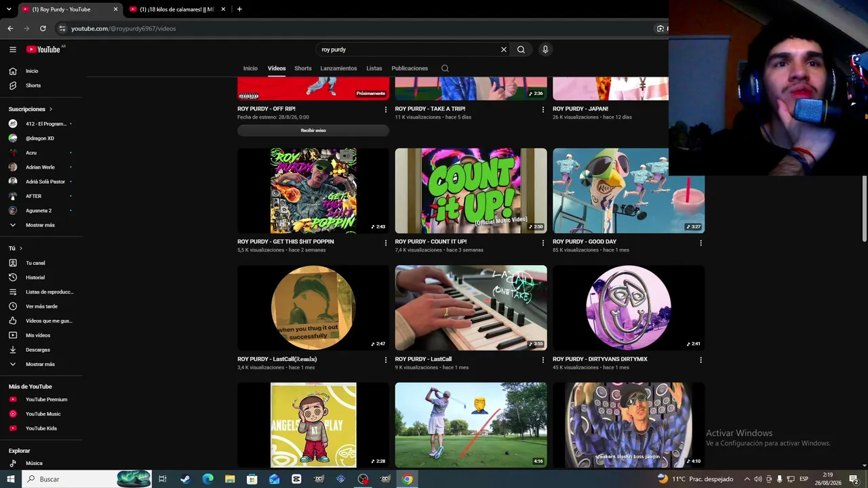Expand the Suscripciones section header
This screenshot has height=488, width=868.
click(x=31, y=109)
